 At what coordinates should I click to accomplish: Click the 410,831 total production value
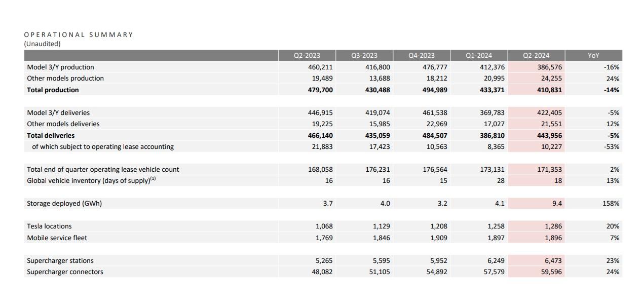[x=549, y=90]
